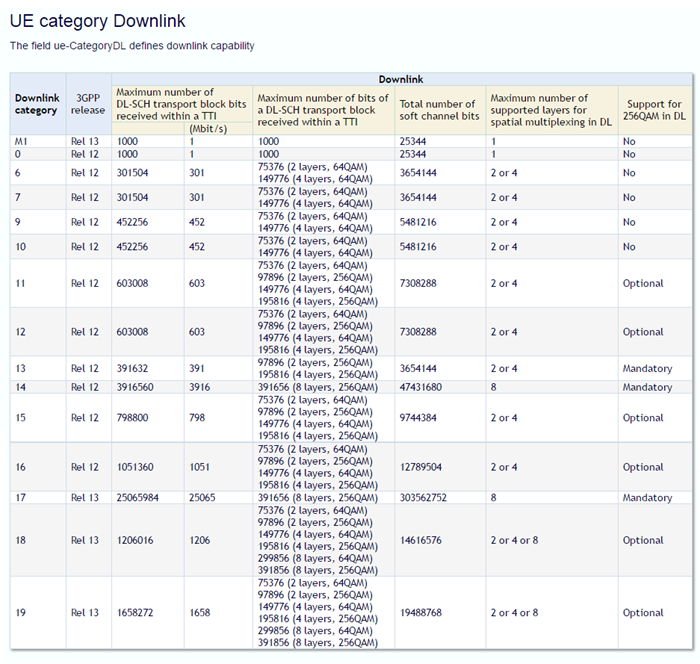This screenshot has height=664, width=700.
Task: Click the 'UE category Downlink' page heading
Action: [x=97, y=21]
